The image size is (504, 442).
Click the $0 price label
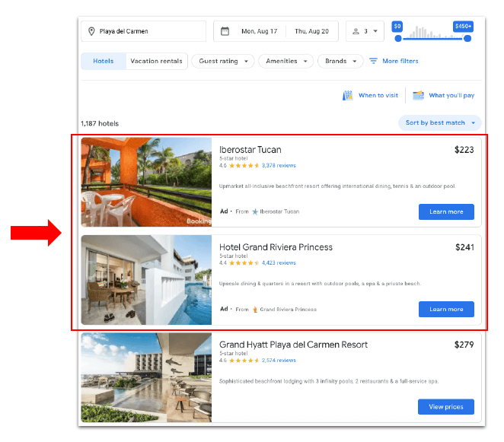(x=397, y=27)
